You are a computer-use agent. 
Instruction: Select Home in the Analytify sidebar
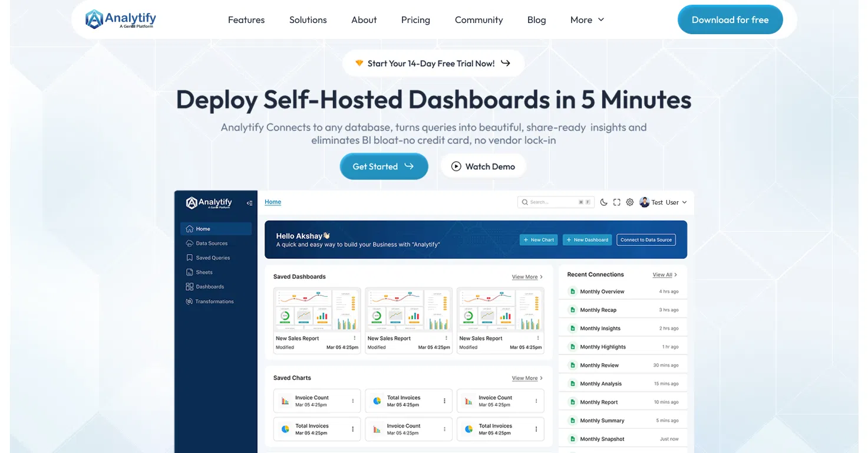coord(203,228)
